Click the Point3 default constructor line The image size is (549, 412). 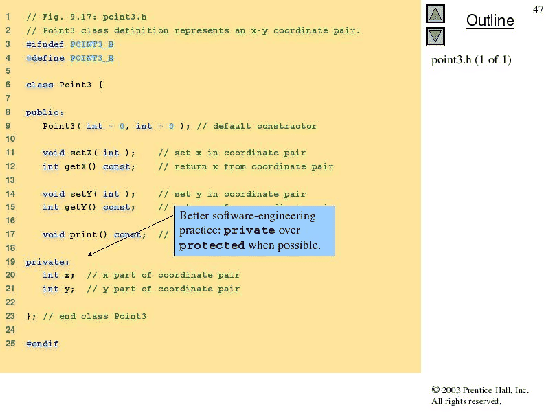coord(179,126)
